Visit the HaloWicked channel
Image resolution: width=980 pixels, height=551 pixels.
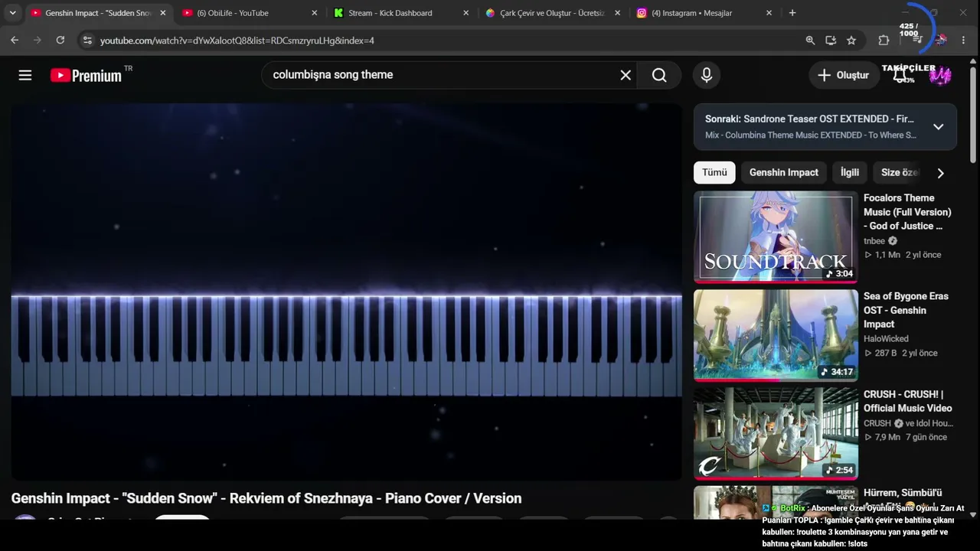pyautogui.click(x=886, y=339)
